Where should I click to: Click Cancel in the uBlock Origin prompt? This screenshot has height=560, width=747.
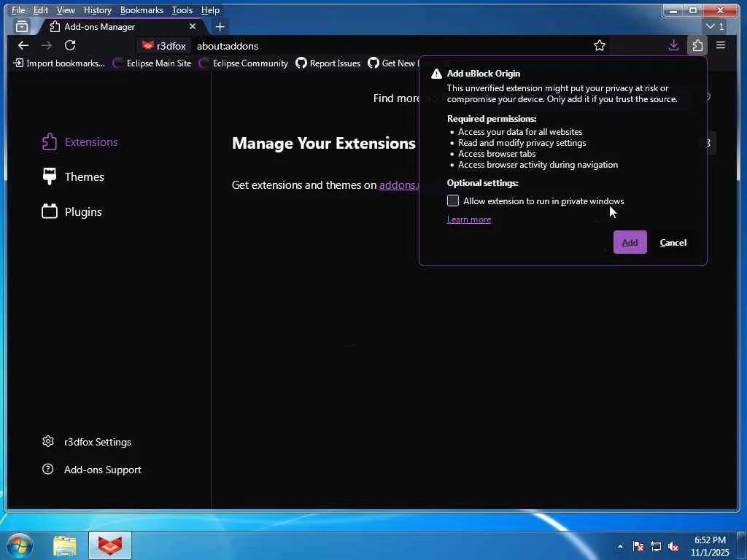click(673, 242)
